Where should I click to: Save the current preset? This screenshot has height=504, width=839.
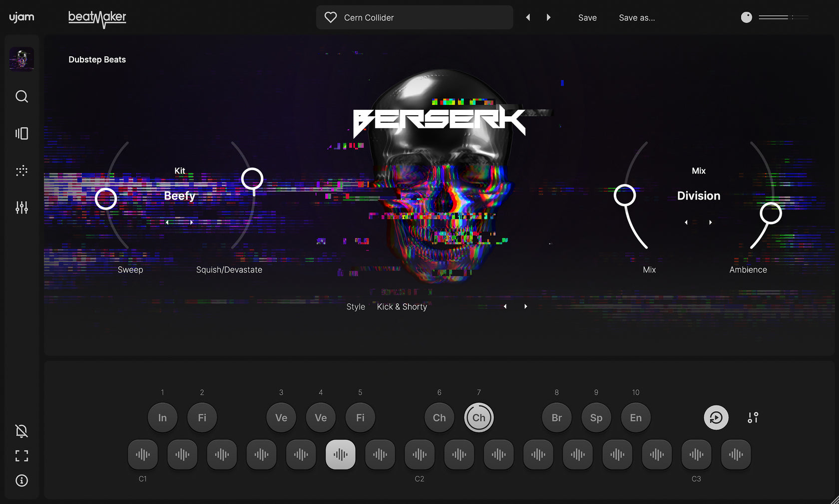[587, 17]
